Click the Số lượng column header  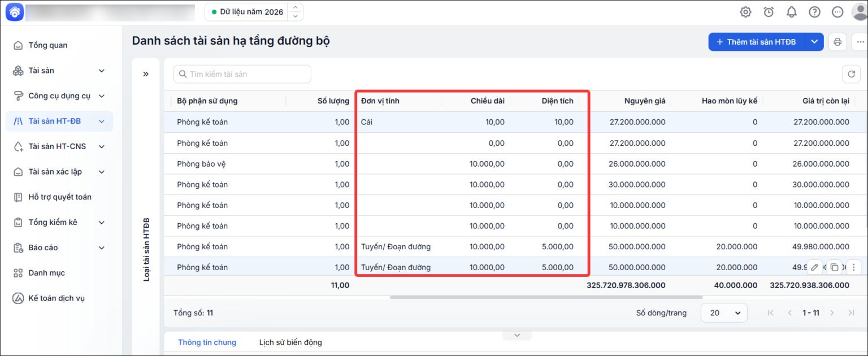click(333, 101)
